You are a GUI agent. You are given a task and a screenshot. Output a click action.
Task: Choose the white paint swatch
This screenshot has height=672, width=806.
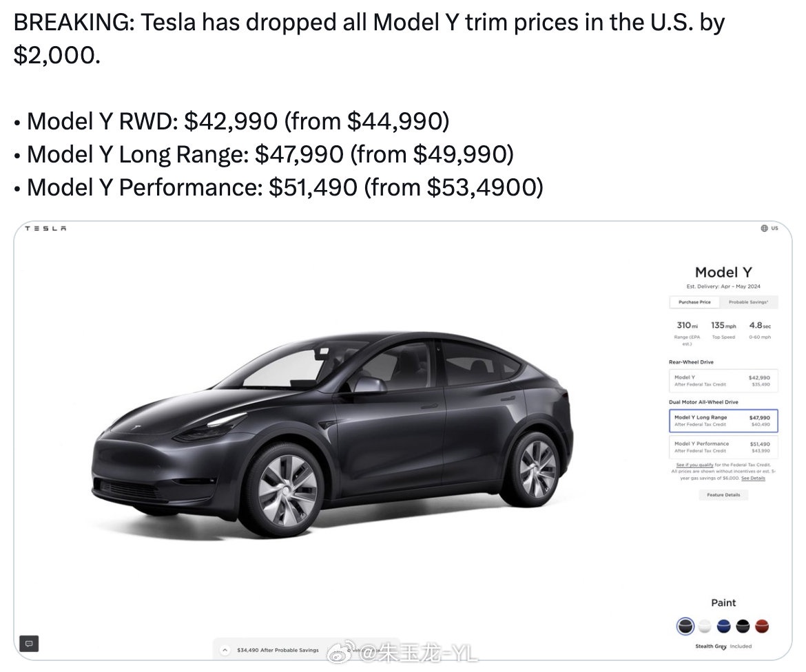click(x=704, y=626)
